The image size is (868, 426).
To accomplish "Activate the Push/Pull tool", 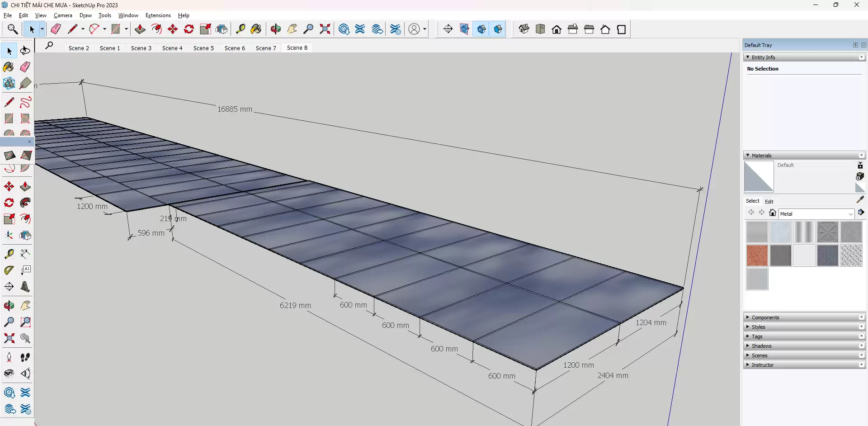I will coord(140,29).
